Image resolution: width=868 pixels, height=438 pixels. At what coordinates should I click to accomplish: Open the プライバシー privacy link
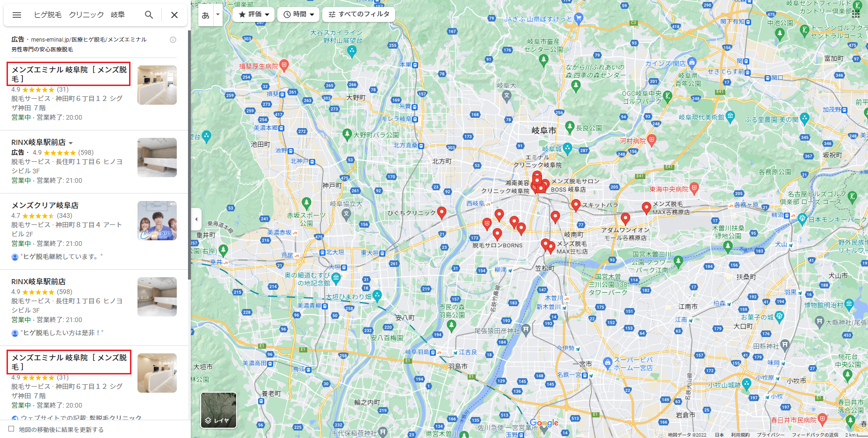click(x=771, y=435)
